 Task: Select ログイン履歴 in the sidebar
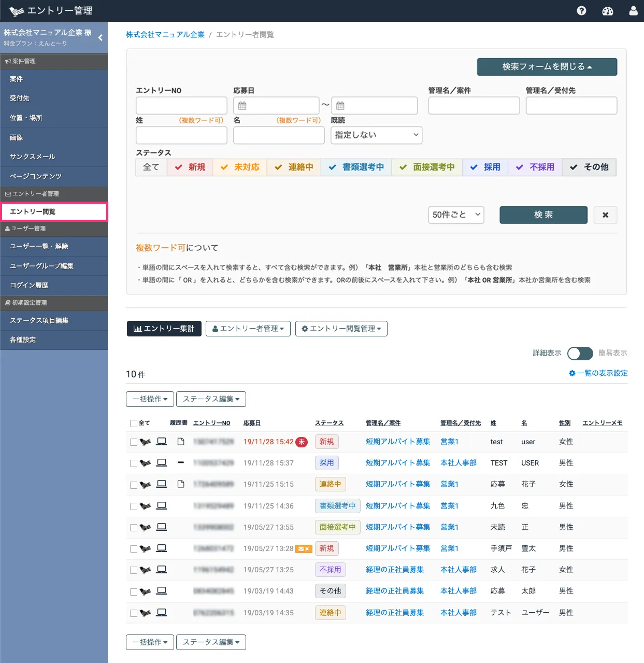click(x=29, y=285)
